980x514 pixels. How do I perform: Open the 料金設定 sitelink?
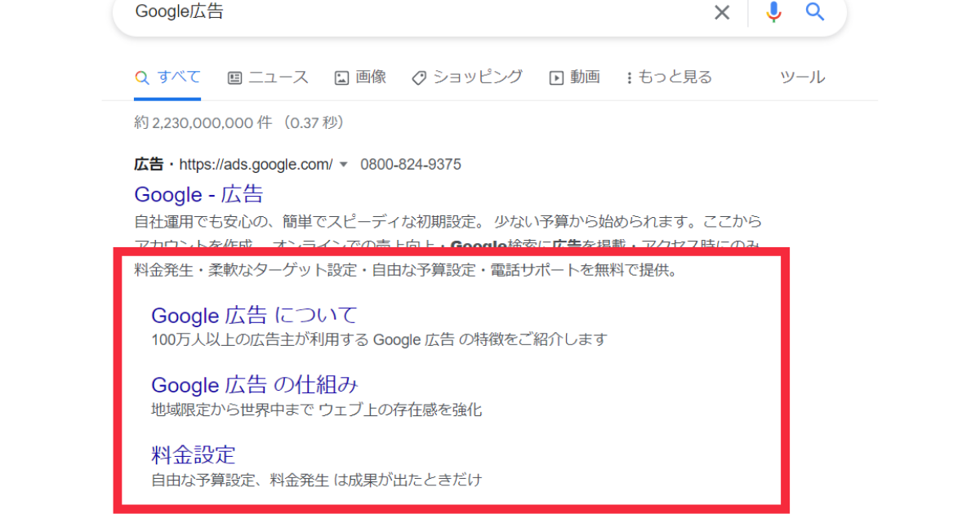(x=194, y=454)
